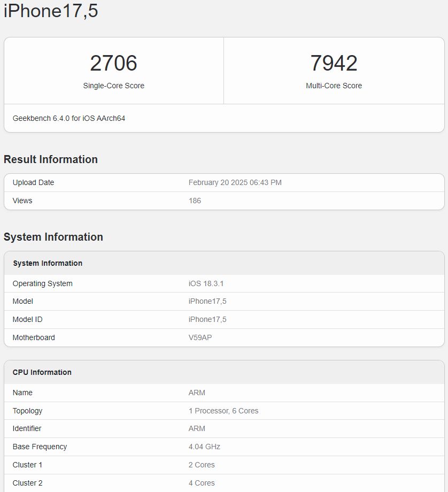The height and width of the screenshot is (492, 448).
Task: Select ARM value in the Identifier row
Action: pyautogui.click(x=197, y=428)
